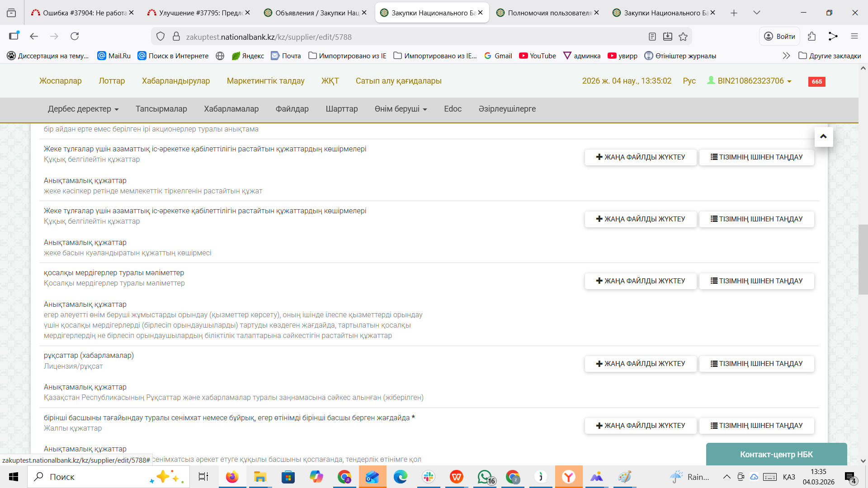Click the Контакт-центр НБК button
Image resolution: width=868 pixels, height=488 pixels.
776,454
